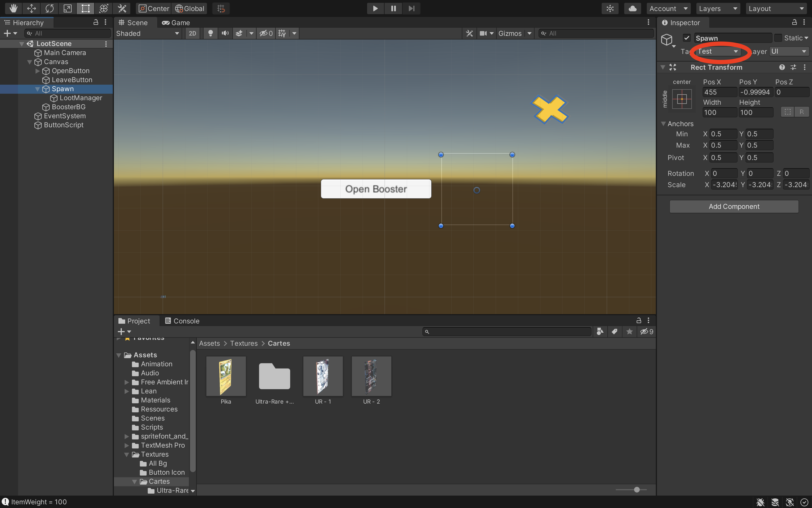Screen dimensions: 812x508
Task: Lock the Hierarchy panel
Action: (x=96, y=22)
